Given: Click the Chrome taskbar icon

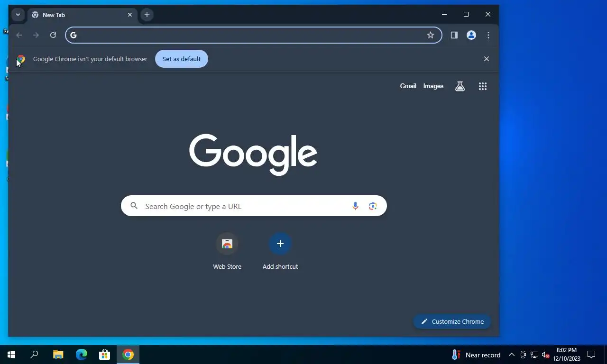Looking at the screenshot, I should pyautogui.click(x=128, y=355).
